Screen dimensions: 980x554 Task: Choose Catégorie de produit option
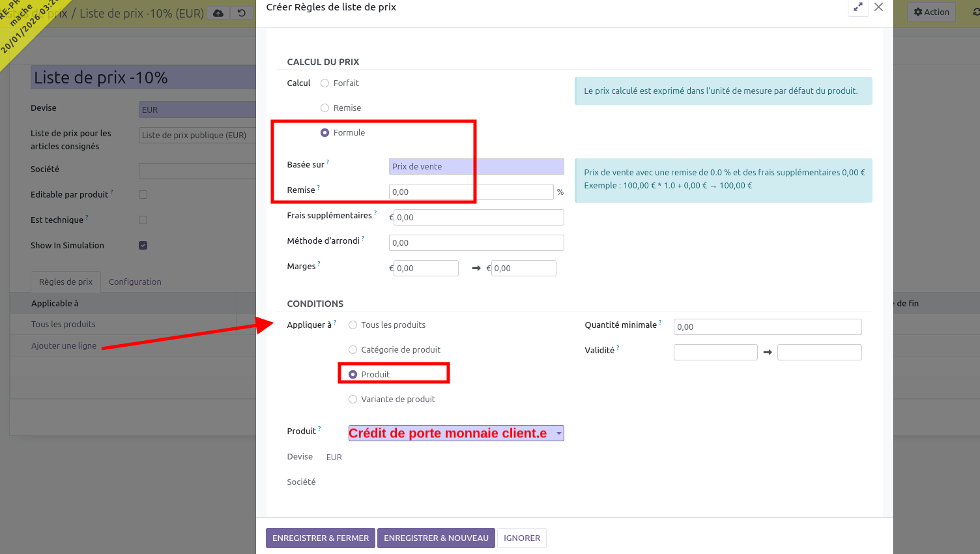(x=353, y=350)
